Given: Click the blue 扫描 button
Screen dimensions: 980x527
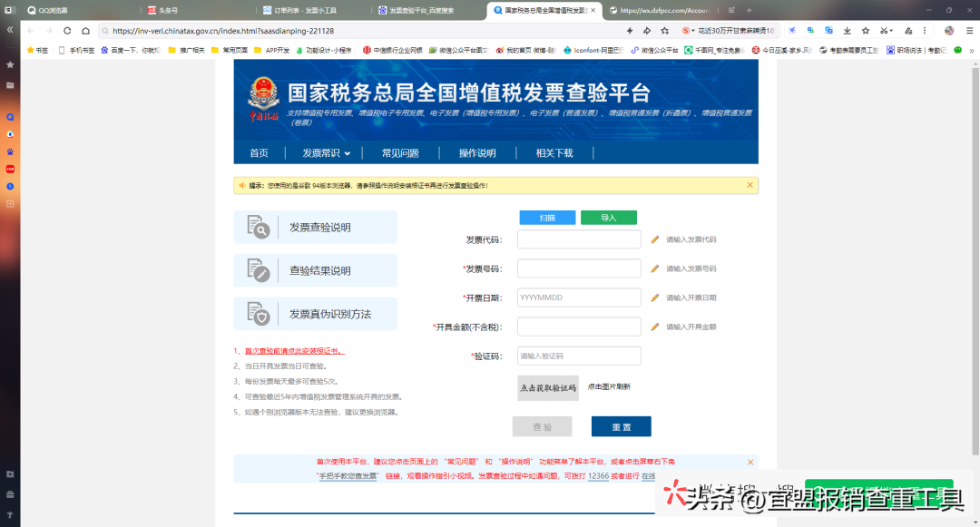Looking at the screenshot, I should tap(547, 218).
